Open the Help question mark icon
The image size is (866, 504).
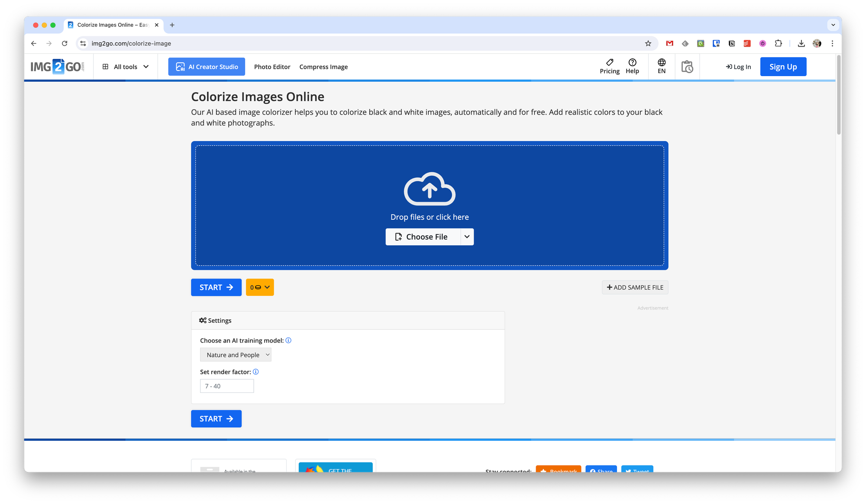[x=632, y=62]
